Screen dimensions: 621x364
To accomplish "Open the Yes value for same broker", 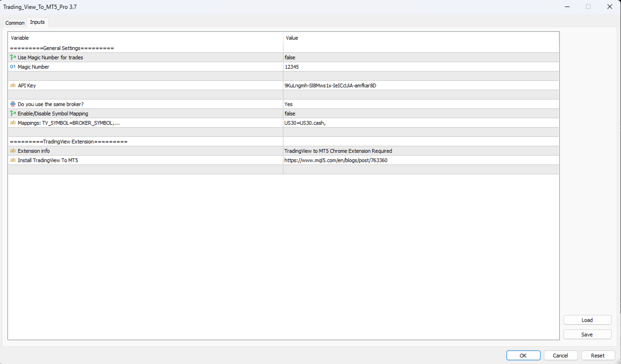I will tap(421, 104).
